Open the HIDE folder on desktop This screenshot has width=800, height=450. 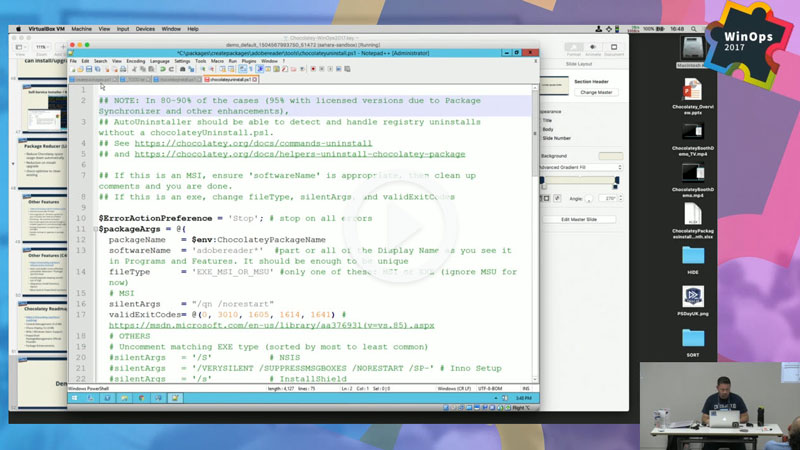click(x=692, y=257)
